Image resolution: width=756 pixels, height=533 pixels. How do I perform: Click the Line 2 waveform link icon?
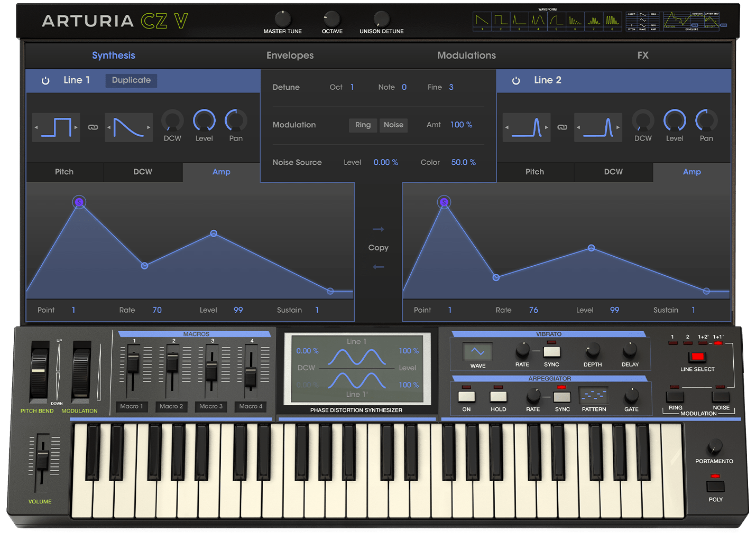pyautogui.click(x=563, y=127)
